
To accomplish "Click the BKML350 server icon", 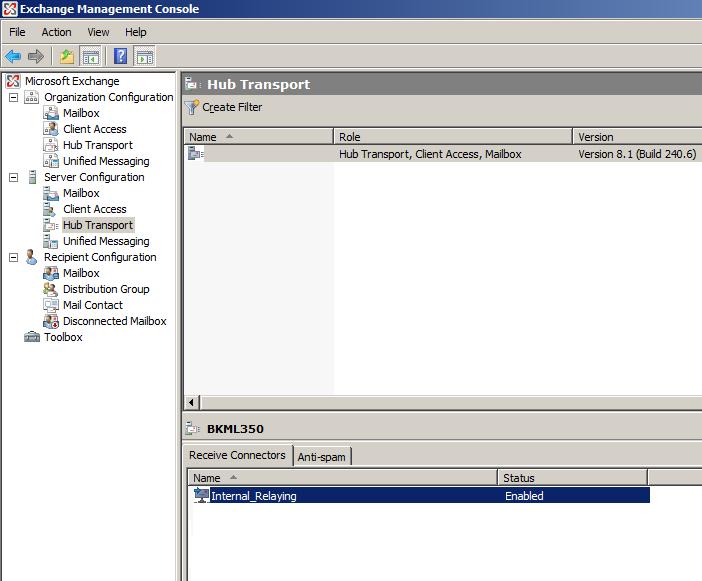I will [x=192, y=428].
